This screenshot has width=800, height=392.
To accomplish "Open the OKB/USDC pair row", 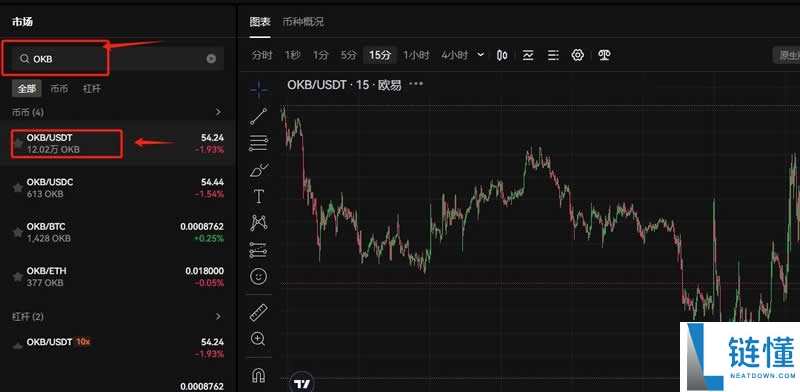I will click(118, 188).
